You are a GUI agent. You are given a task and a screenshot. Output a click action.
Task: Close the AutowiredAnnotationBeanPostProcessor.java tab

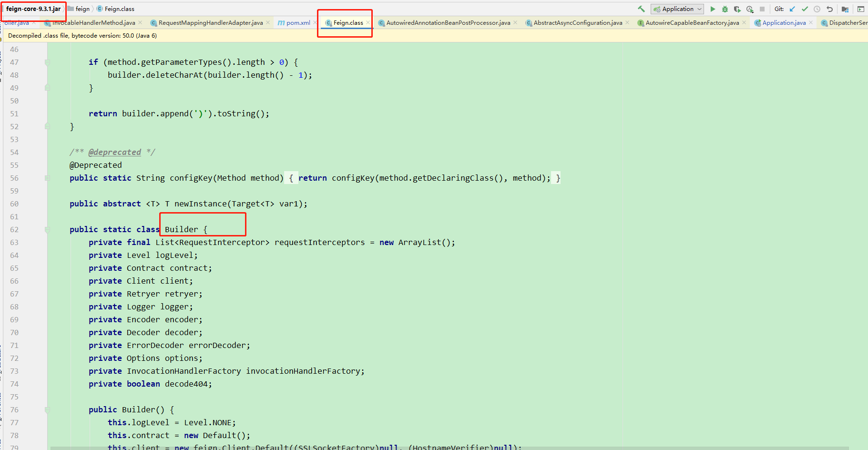(515, 22)
